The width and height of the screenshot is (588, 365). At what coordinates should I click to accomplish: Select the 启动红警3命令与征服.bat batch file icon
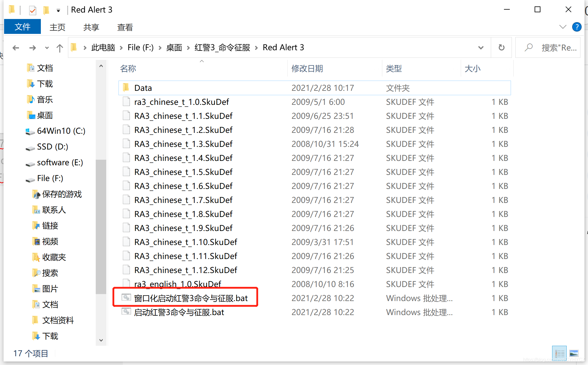[126, 312]
